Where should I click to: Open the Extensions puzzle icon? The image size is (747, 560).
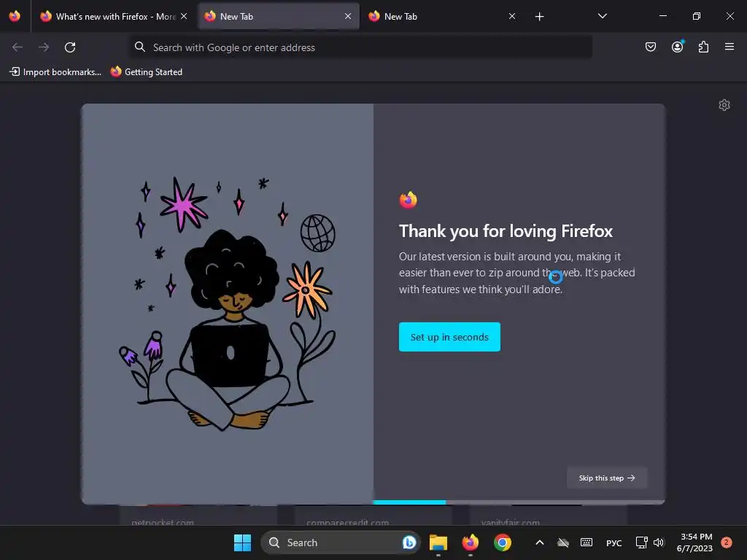pos(703,47)
